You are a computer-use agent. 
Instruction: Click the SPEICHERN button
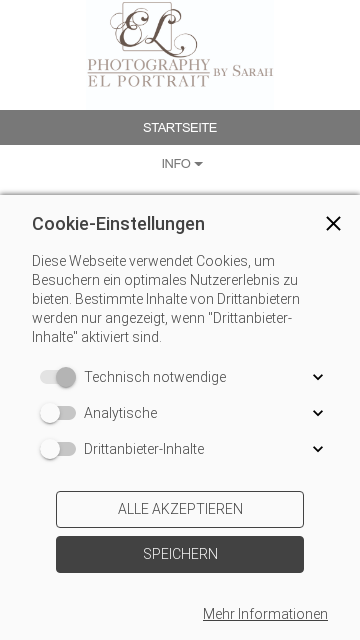(x=180, y=554)
